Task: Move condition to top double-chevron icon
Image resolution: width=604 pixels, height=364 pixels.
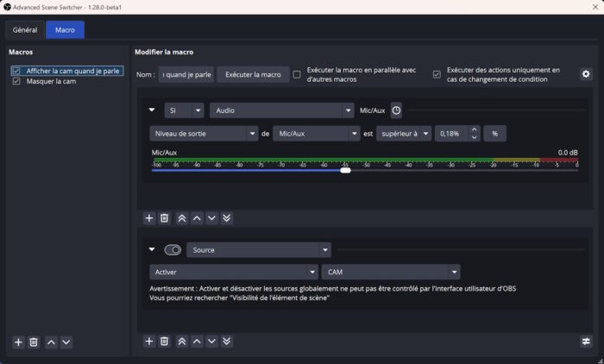Action: click(181, 218)
